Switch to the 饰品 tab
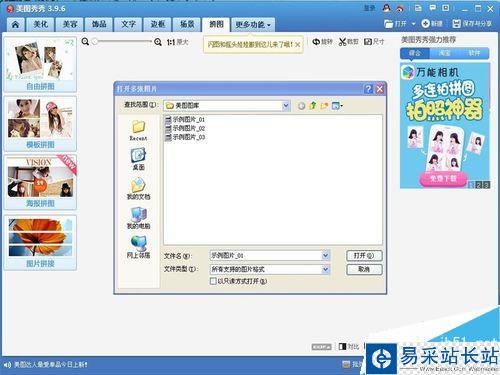 [x=99, y=24]
